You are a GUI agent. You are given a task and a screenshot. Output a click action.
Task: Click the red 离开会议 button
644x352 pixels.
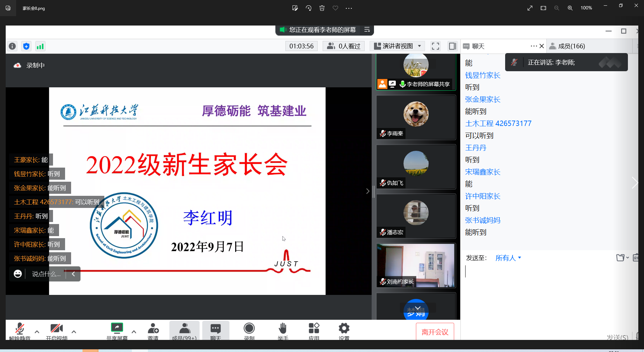click(x=435, y=332)
